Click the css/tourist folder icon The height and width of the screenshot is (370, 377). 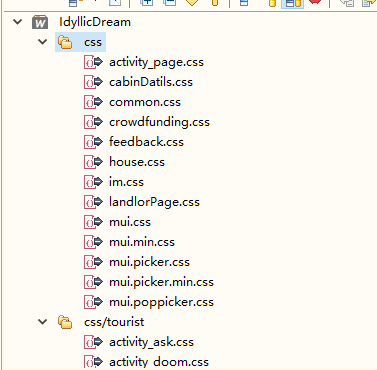click(65, 322)
